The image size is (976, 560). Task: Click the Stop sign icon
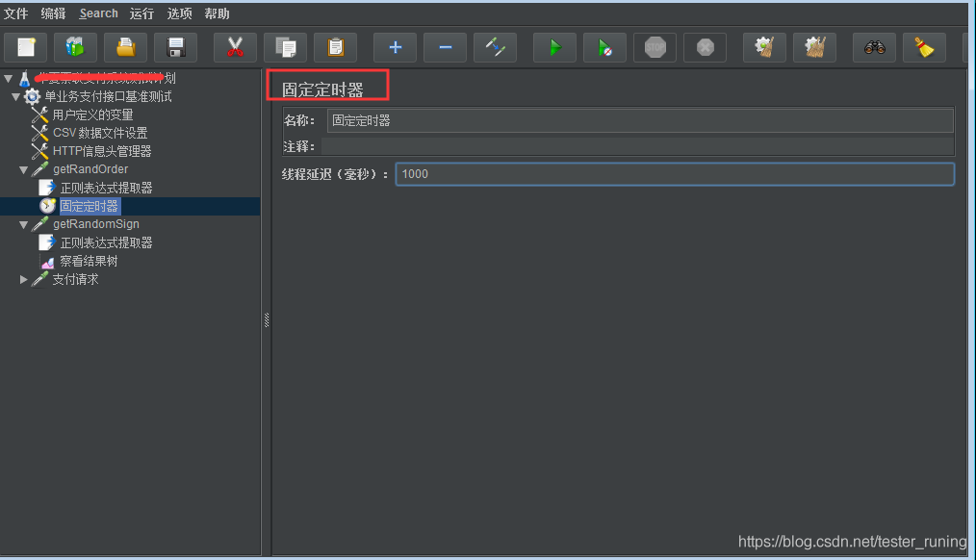click(655, 47)
